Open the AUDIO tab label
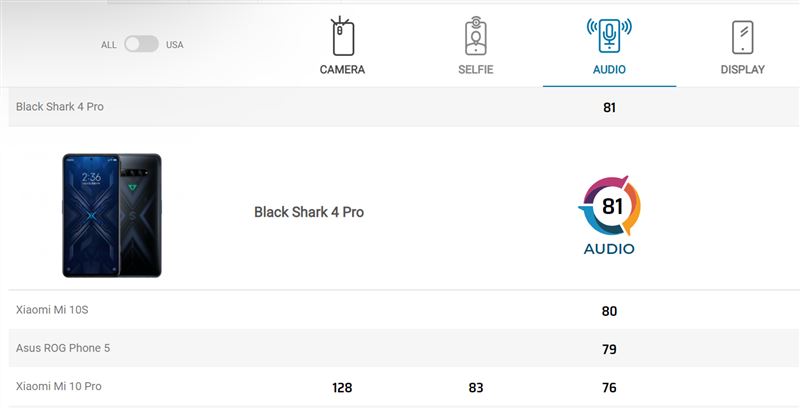Image resolution: width=800 pixels, height=409 pixels. tap(609, 70)
